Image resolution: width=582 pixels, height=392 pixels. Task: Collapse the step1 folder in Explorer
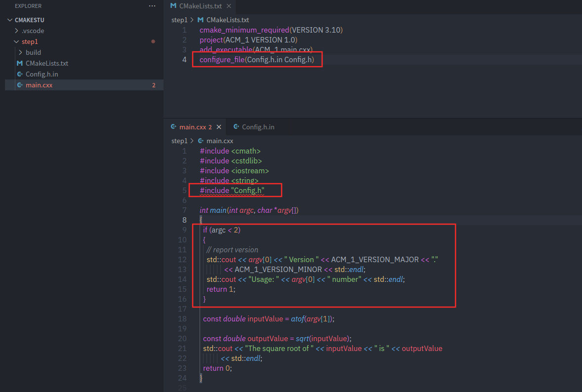pyautogui.click(x=17, y=42)
